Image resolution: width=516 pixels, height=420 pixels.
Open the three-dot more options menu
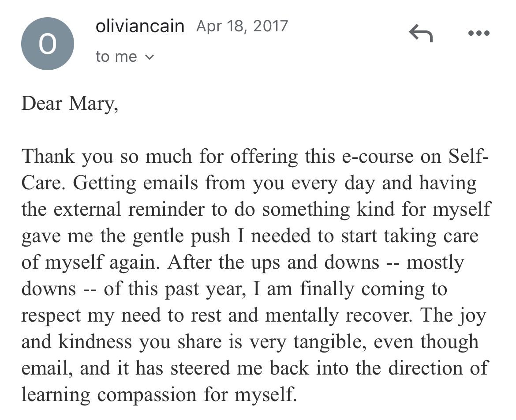[479, 34]
